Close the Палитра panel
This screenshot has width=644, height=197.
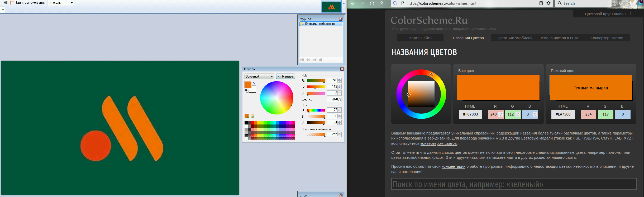click(342, 69)
